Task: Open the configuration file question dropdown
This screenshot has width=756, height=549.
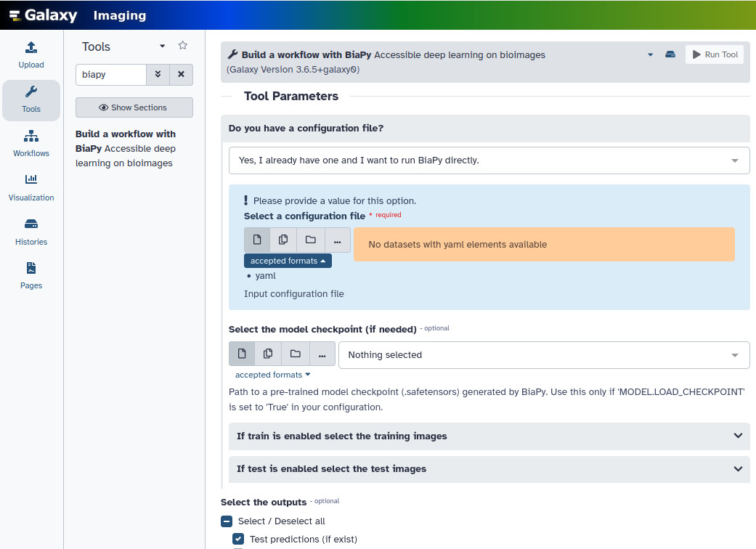Action: (489, 160)
